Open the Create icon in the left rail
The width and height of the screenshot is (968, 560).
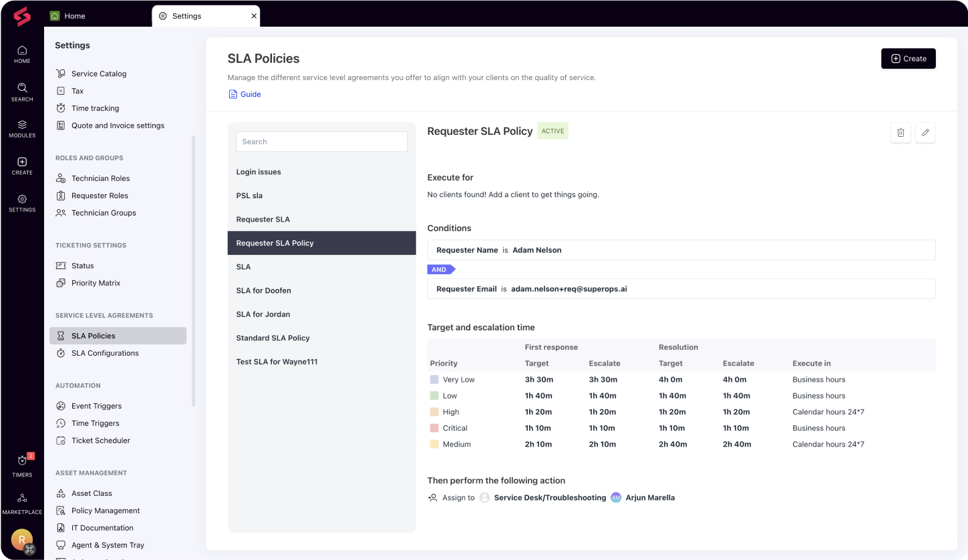coord(21,164)
